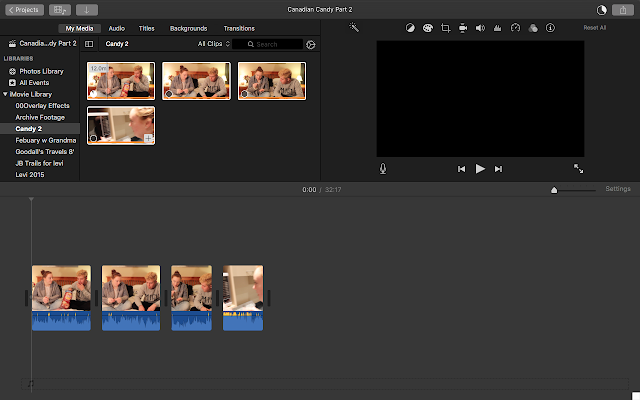
Task: Open the Clip Information icon
Action: point(550,28)
